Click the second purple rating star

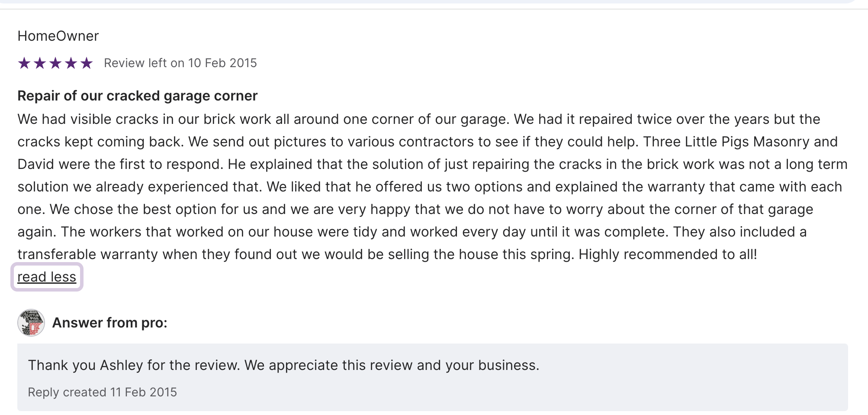pyautogui.click(x=40, y=63)
